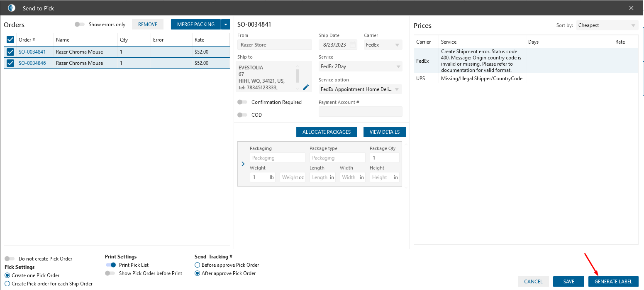Open the Merge Packing dropdown arrow

pyautogui.click(x=225, y=25)
